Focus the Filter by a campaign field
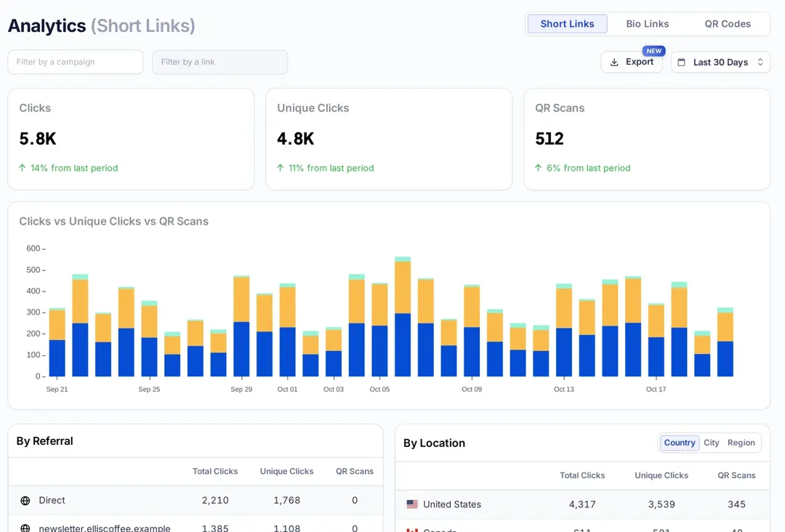 [76, 62]
